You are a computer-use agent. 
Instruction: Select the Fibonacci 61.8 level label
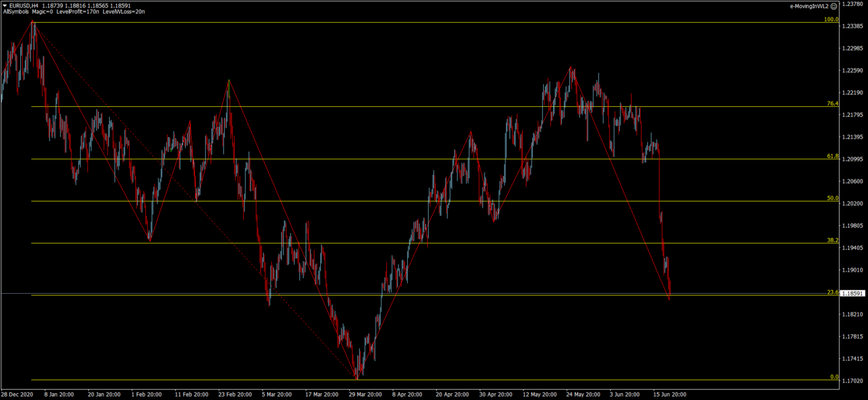click(x=832, y=156)
